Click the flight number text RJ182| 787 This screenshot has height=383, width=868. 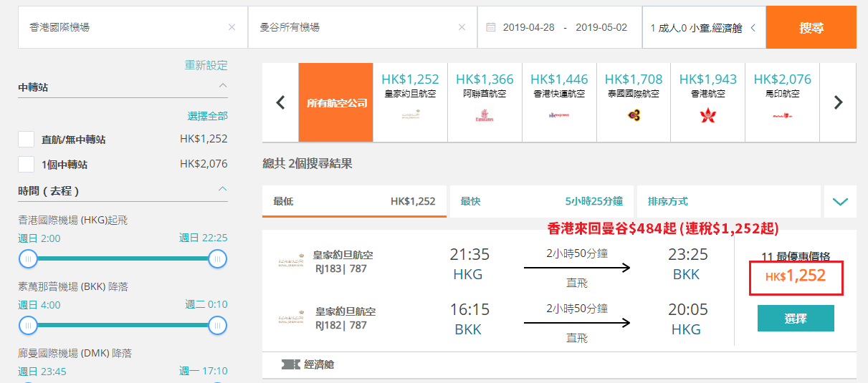(x=341, y=324)
